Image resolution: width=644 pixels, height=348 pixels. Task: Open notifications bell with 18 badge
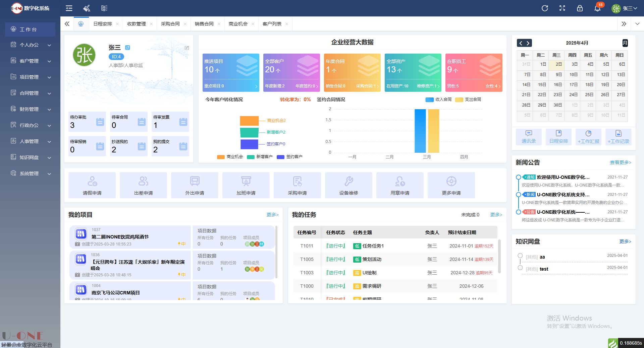tap(598, 8)
